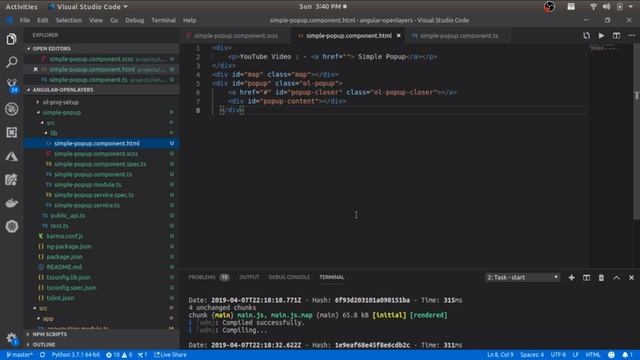
Task: Click HTML language mode in status bar
Action: (593, 355)
